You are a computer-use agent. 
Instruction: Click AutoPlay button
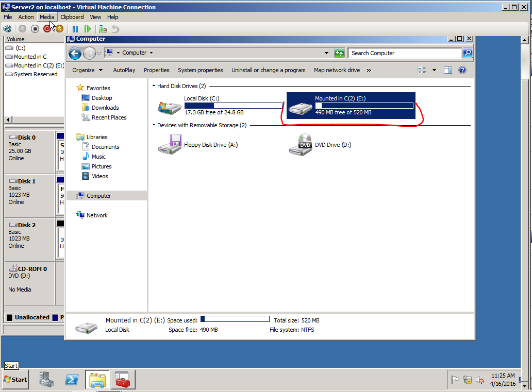124,70
